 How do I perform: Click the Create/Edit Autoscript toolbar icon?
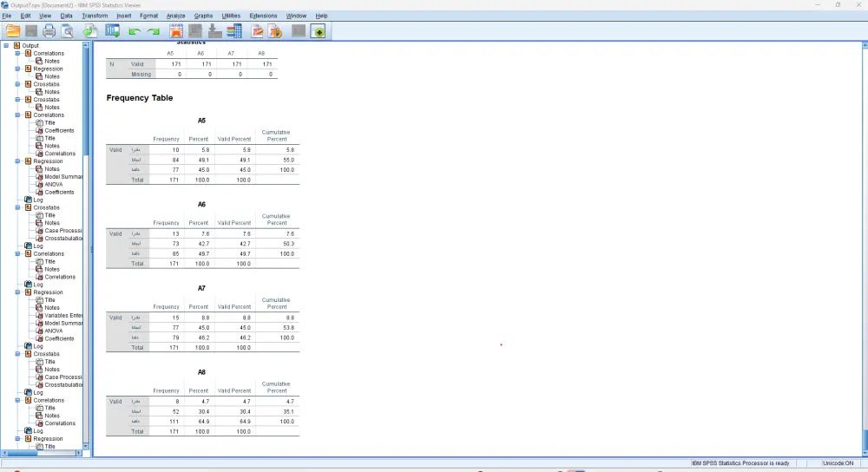(x=257, y=31)
